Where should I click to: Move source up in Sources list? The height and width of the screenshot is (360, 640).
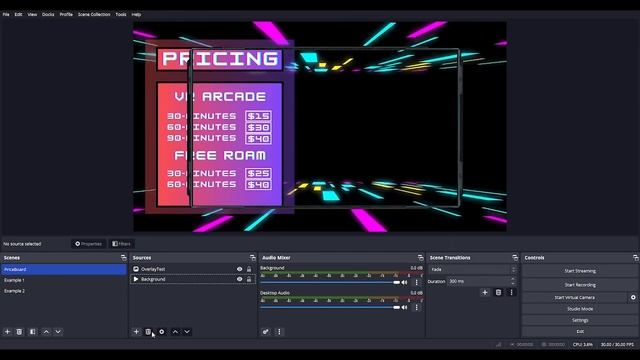point(175,332)
